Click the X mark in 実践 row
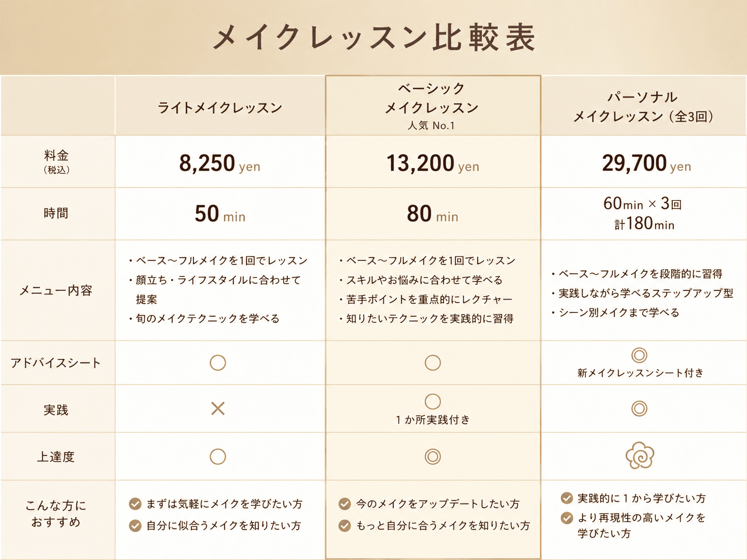This screenshot has width=747, height=560. tap(218, 409)
